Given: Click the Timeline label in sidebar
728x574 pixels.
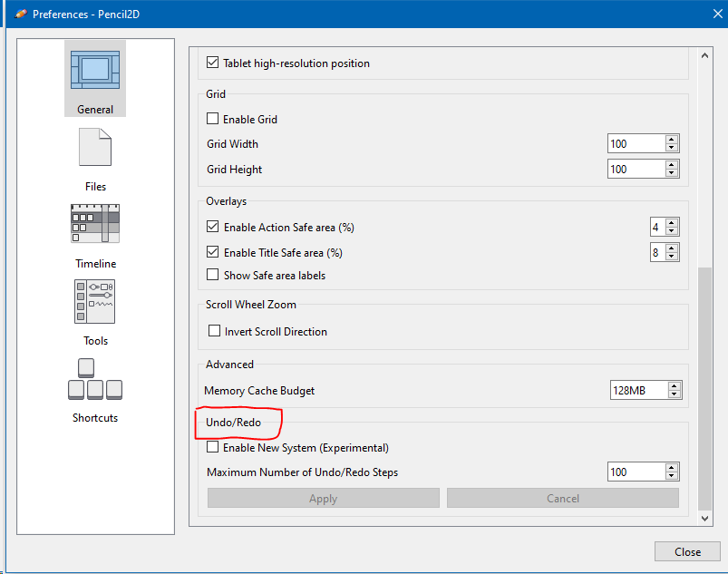Looking at the screenshot, I should 95,263.
